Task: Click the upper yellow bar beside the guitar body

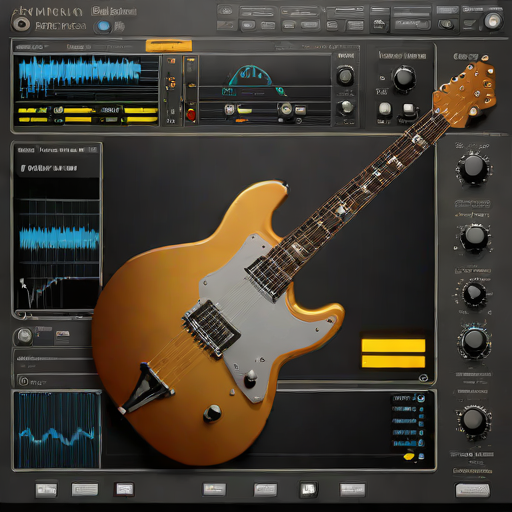Action: [393, 346]
